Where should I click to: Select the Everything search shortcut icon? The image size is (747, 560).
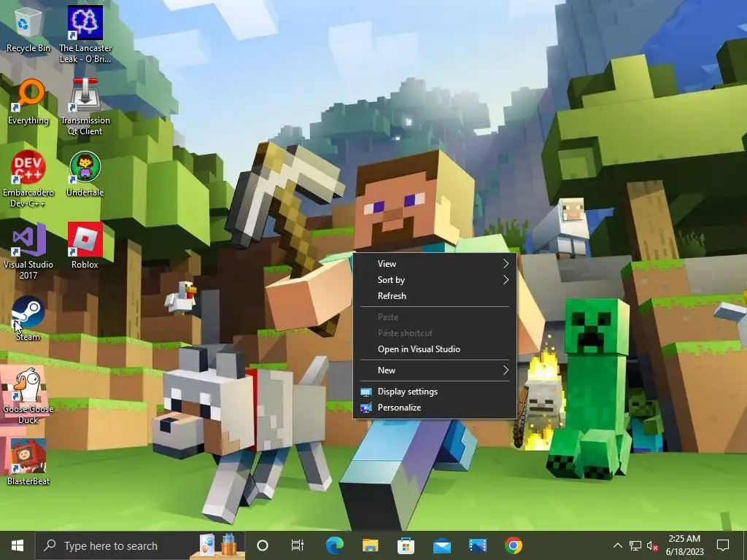(x=28, y=101)
